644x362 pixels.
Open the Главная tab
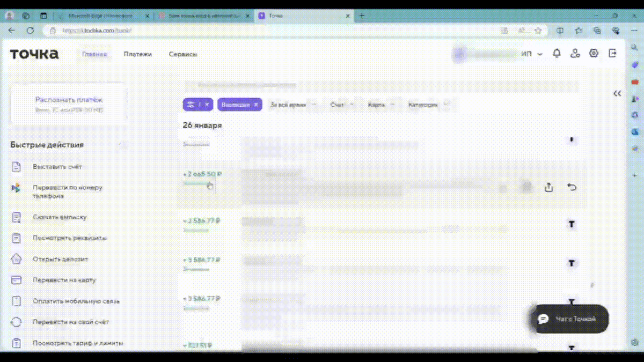tap(94, 54)
